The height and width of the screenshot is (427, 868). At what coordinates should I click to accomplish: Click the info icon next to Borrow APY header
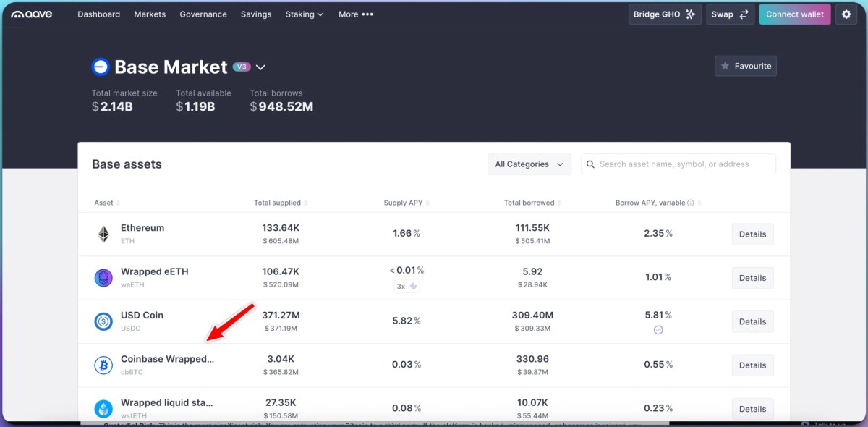point(692,203)
